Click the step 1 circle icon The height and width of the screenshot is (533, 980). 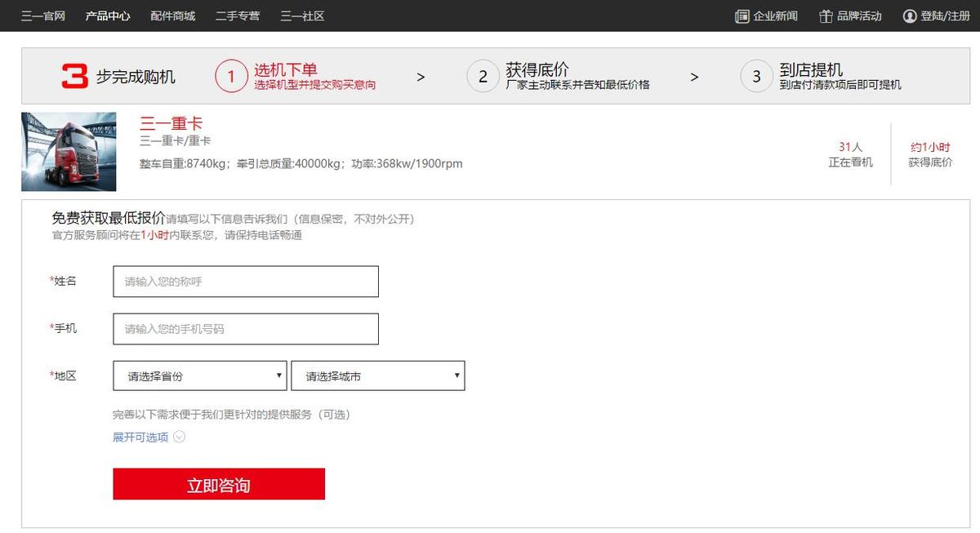coord(231,77)
